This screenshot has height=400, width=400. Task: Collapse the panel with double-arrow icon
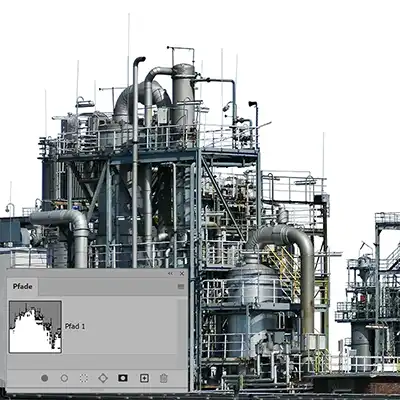[x=170, y=273]
